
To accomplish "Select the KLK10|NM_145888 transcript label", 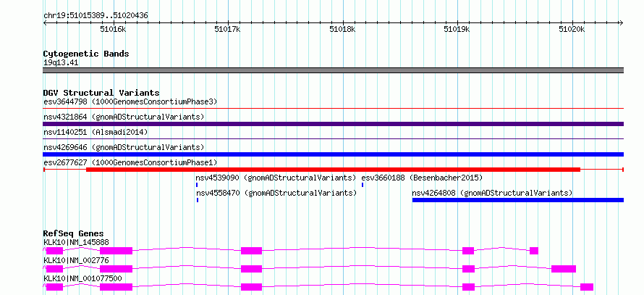I will pyautogui.click(x=76, y=242).
